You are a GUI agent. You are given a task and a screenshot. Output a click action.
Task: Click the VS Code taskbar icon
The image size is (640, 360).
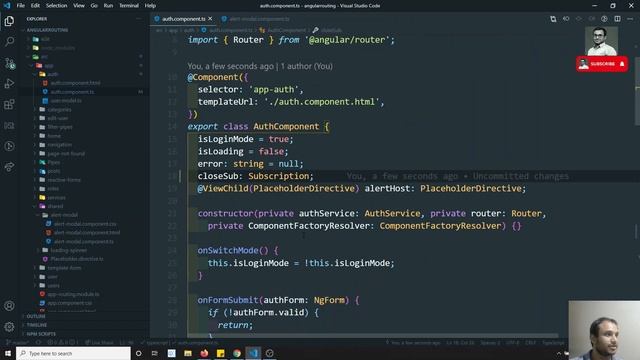(253, 353)
